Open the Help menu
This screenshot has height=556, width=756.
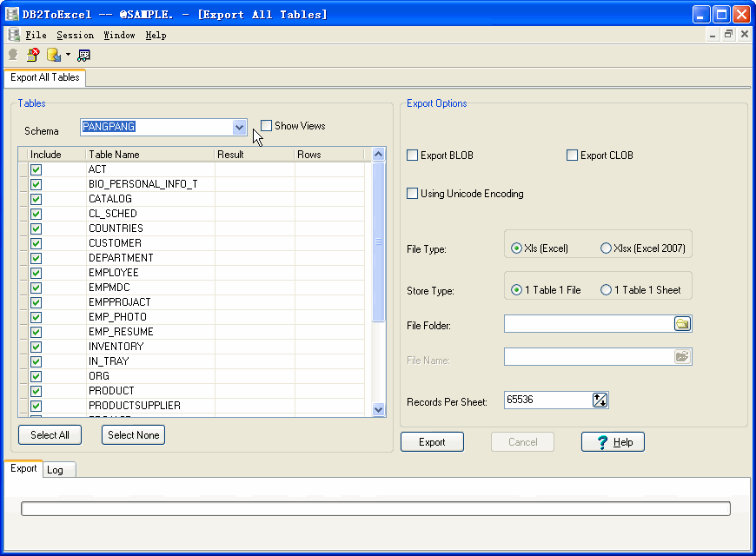[x=156, y=36]
